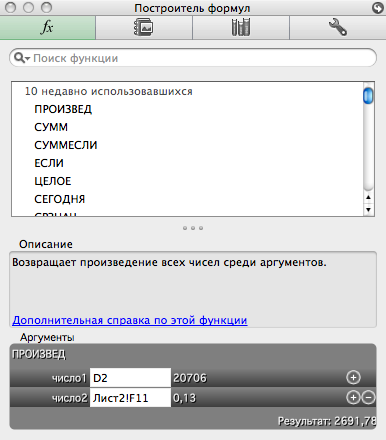Close the Построитель формул window
The width and height of the screenshot is (386, 440).
pos(11,7)
